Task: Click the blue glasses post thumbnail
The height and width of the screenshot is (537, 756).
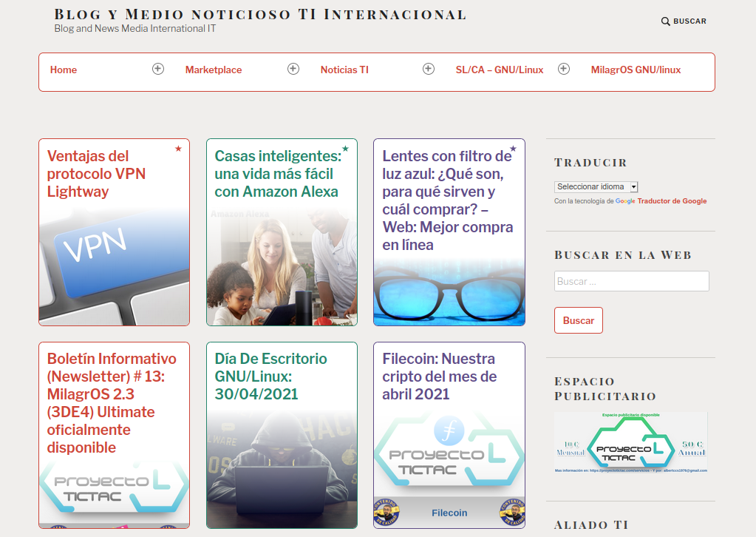Action: tap(449, 292)
